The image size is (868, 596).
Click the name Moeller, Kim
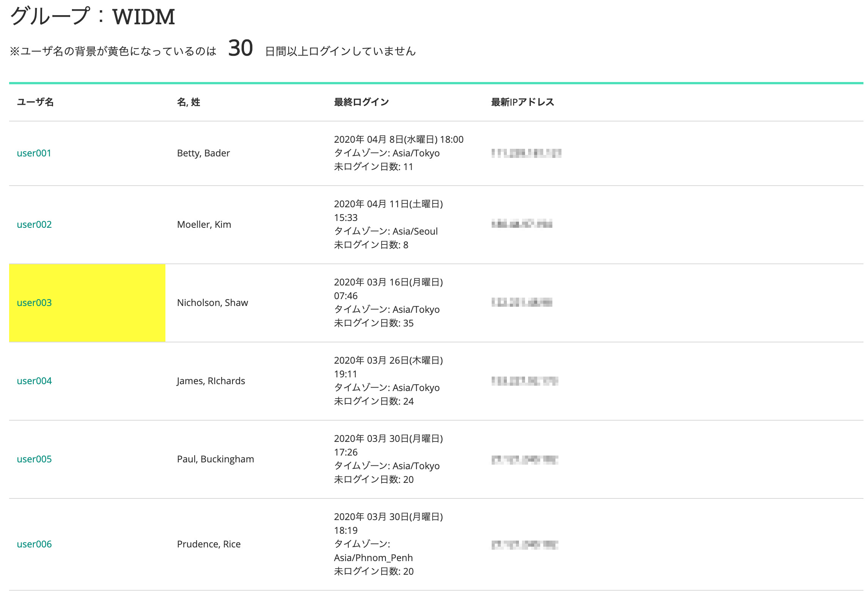click(204, 224)
